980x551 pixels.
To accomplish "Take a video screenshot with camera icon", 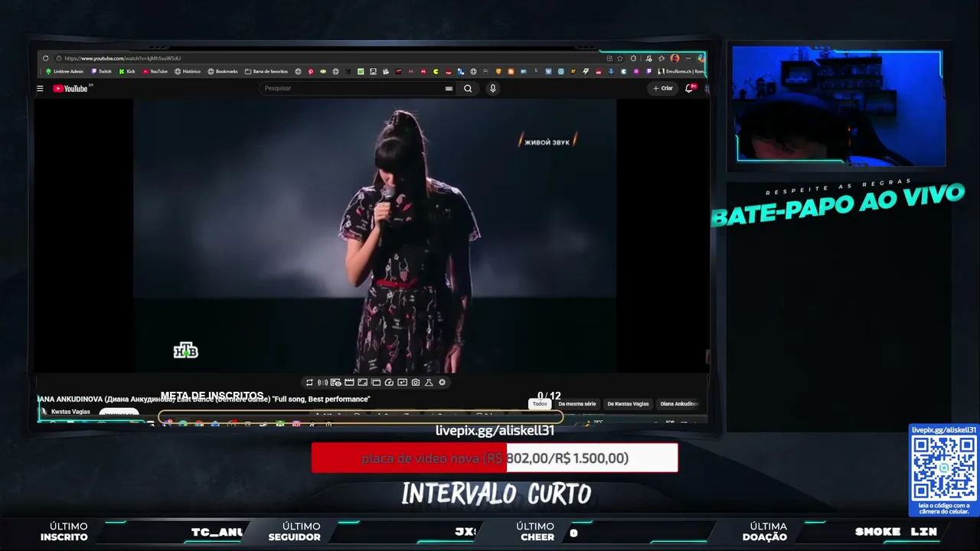I will [415, 383].
